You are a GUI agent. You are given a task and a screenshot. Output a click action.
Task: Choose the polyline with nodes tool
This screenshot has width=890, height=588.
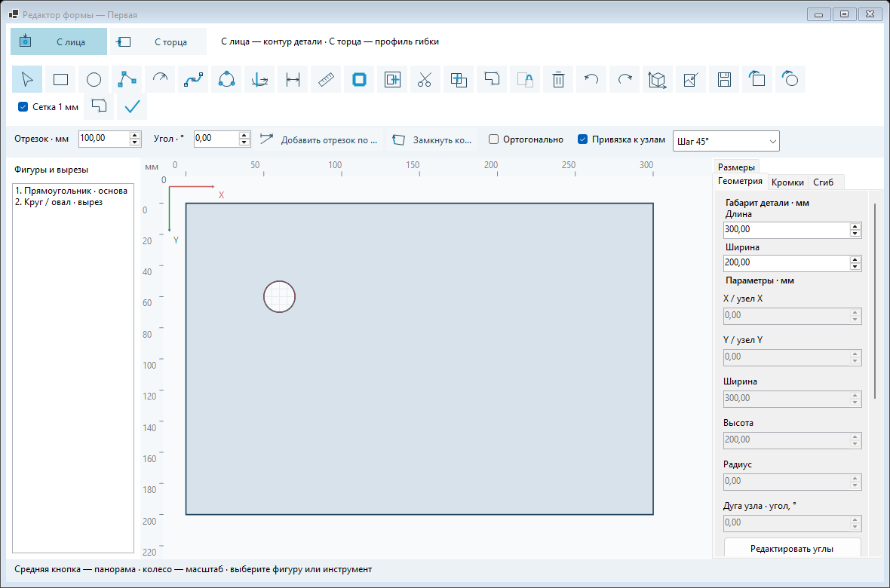127,79
